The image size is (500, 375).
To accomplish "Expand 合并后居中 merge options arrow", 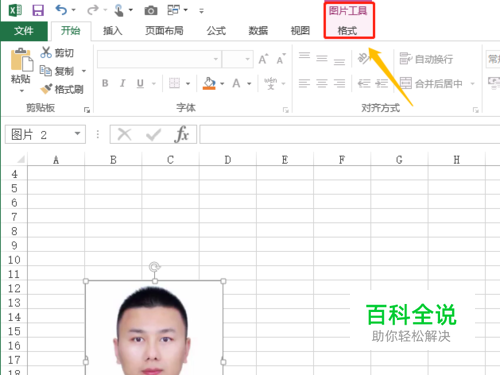I will pyautogui.click(x=472, y=83).
